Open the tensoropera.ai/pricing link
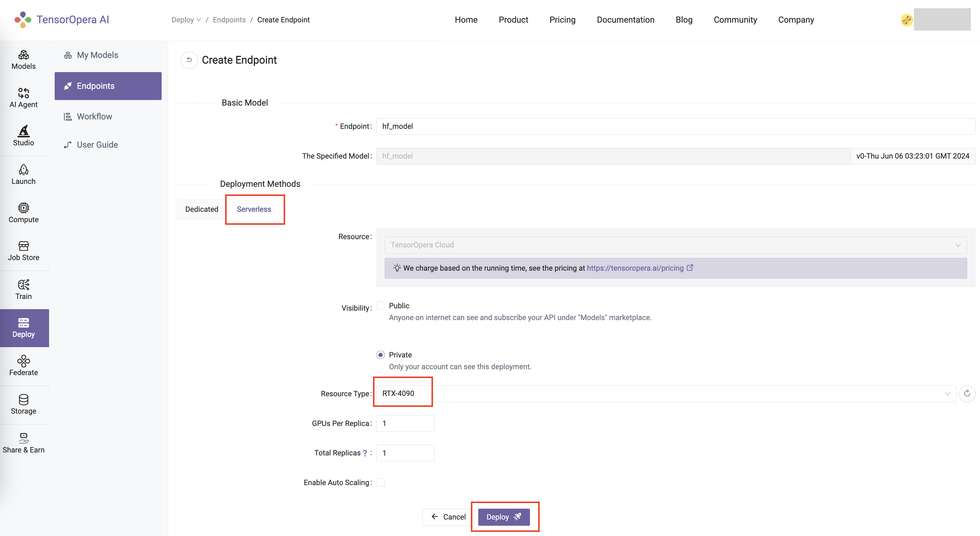 (635, 268)
